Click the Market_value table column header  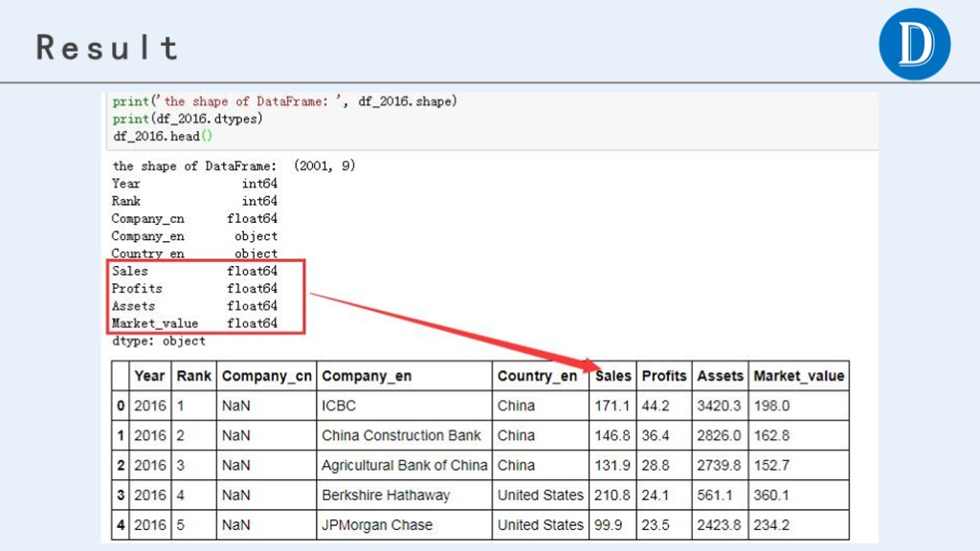799,376
